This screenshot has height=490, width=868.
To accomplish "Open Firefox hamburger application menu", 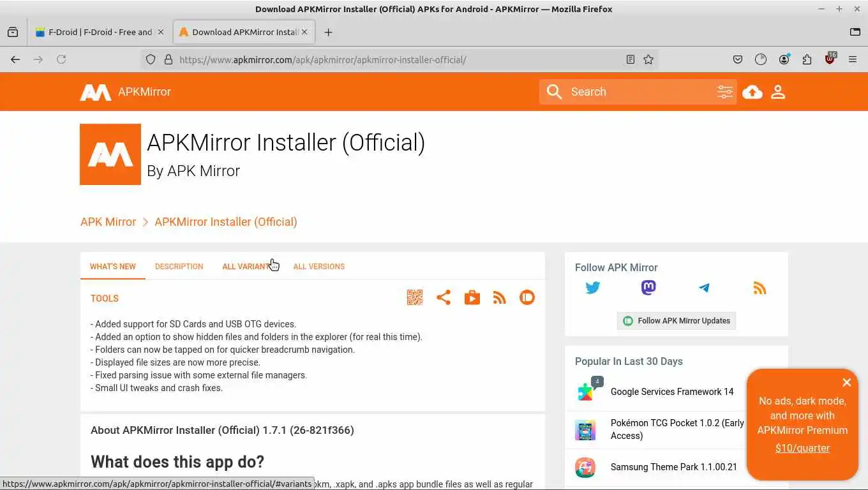I will coord(853,59).
